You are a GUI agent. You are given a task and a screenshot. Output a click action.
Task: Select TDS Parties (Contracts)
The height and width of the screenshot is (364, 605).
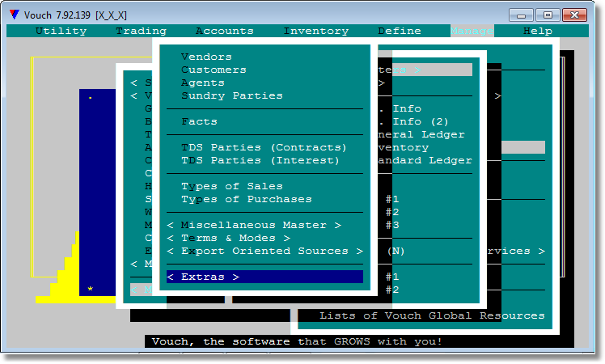264,147
